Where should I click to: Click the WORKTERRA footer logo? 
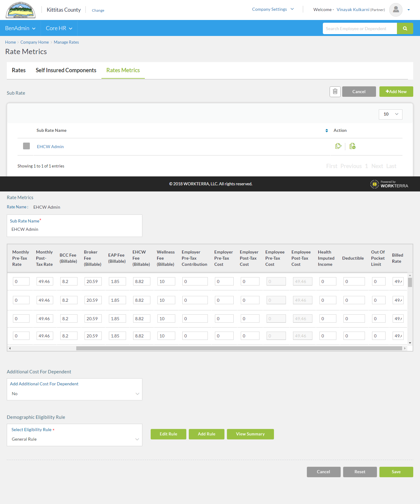[x=389, y=184]
